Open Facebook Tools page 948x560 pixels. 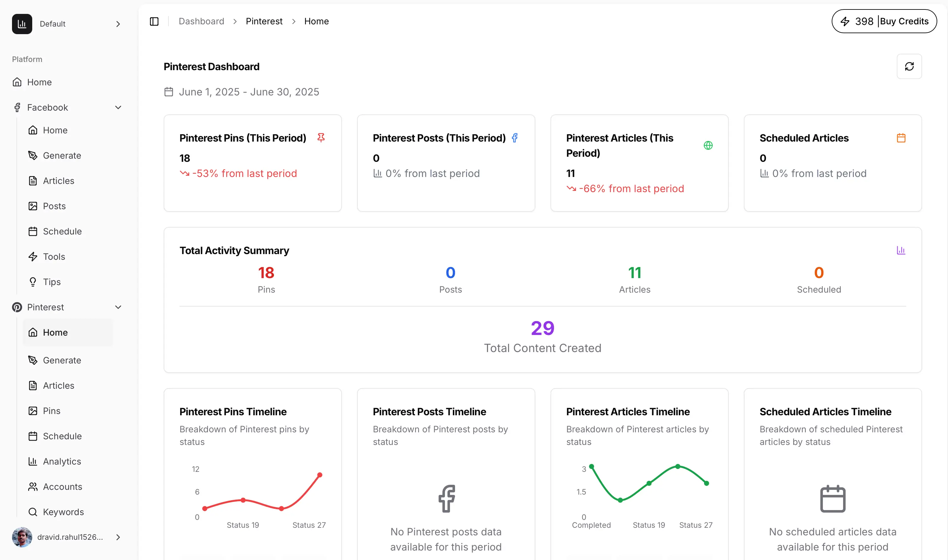tap(68, 257)
